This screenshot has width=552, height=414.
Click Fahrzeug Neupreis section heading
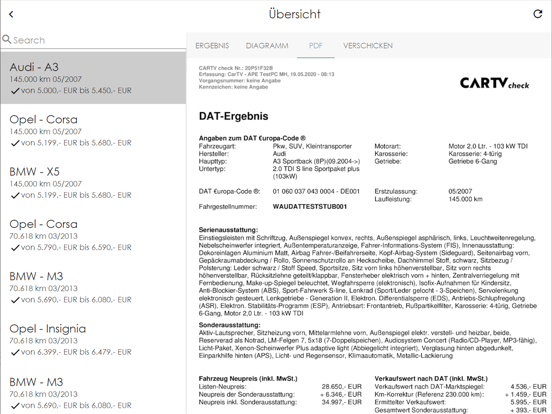tap(248, 379)
